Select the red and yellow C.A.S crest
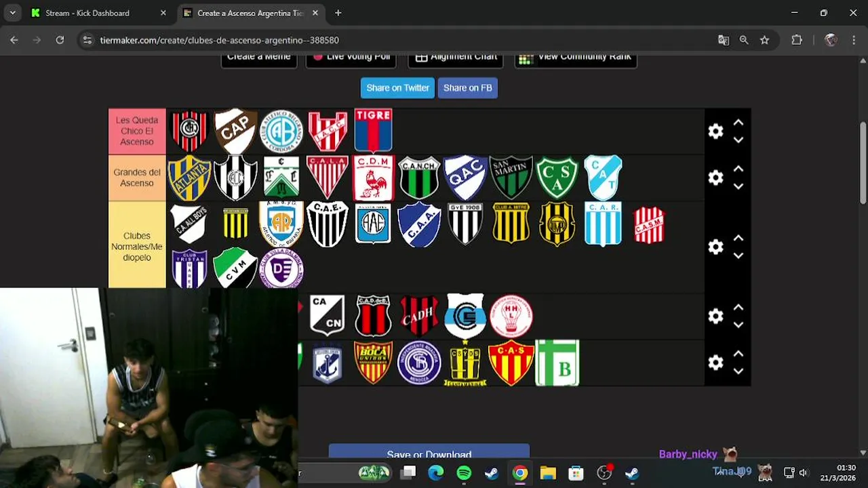Screen dimensions: 868x488 [x=511, y=363]
